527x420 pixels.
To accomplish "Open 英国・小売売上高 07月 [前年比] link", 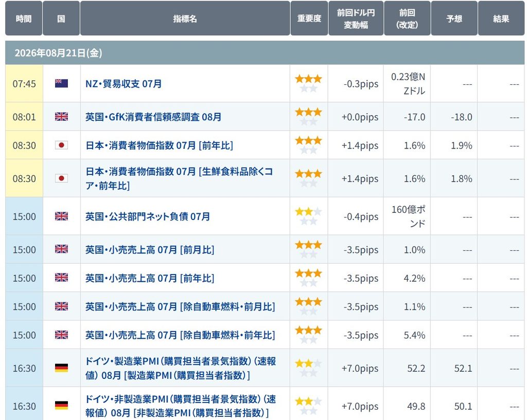I will point(150,278).
